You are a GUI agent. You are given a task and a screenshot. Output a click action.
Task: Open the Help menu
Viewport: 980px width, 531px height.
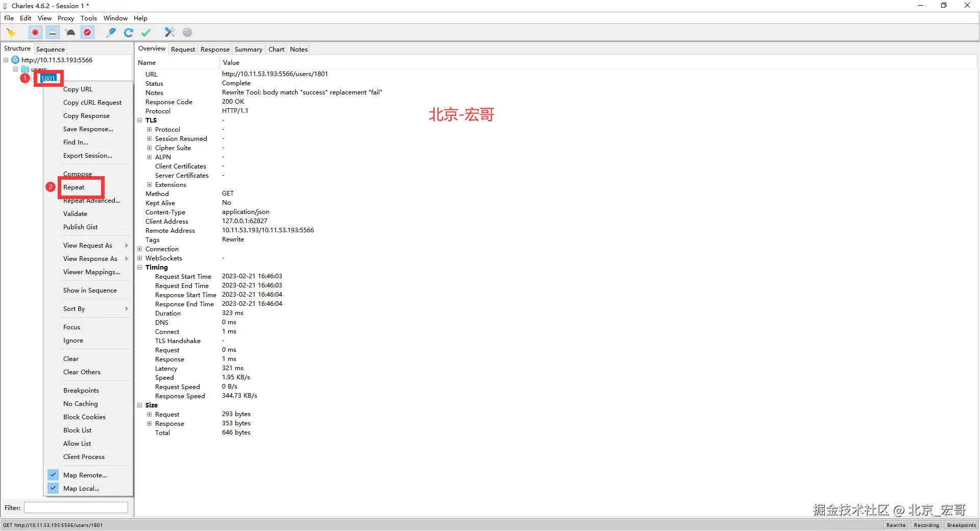point(140,18)
